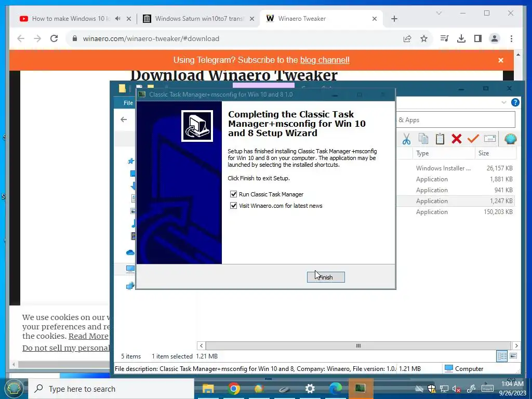Open the blog channel link

click(x=325, y=60)
